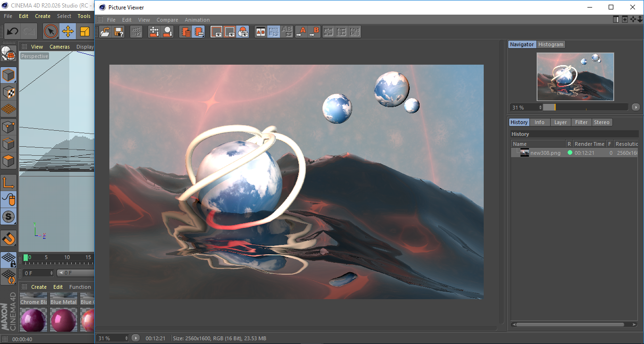Open status bar 31 % zoom dropdown
The height and width of the screenshot is (344, 644).
113,338
